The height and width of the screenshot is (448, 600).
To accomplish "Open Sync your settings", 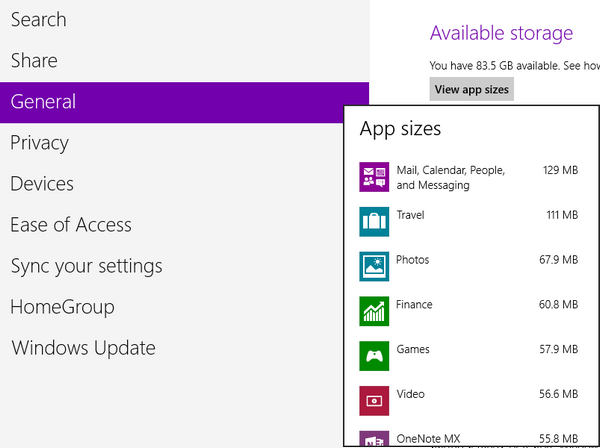I will [171, 266].
